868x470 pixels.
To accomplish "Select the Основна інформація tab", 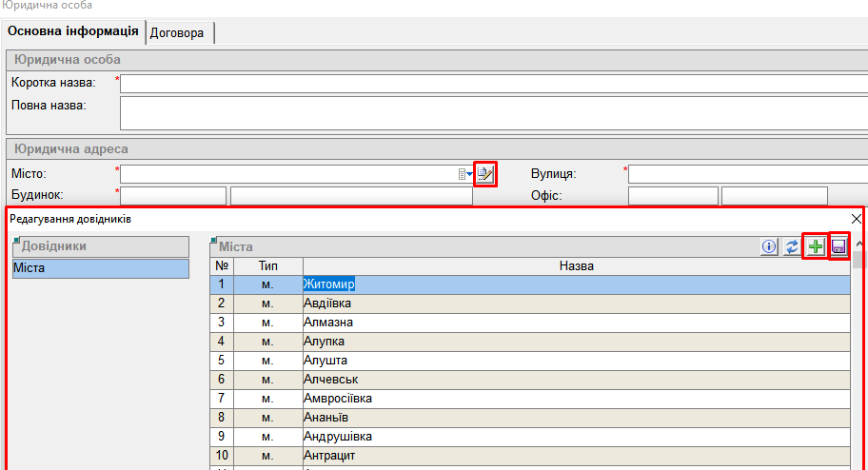I will click(x=74, y=32).
